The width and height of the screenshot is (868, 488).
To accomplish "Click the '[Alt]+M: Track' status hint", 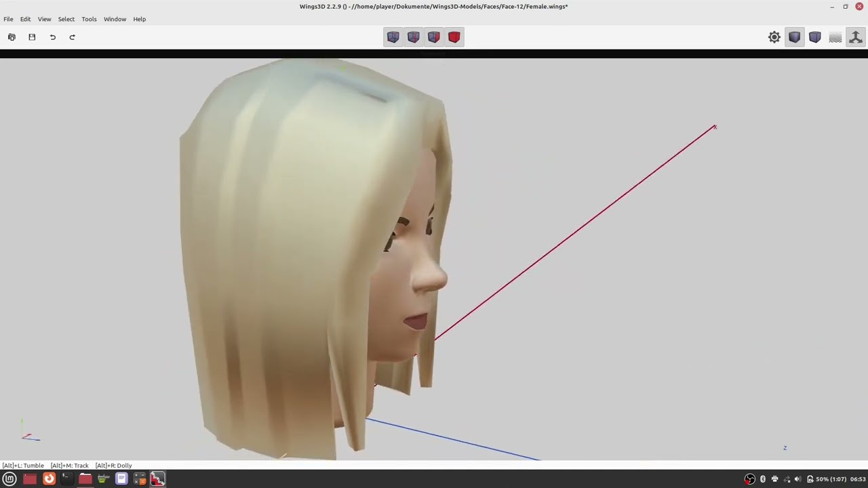I will [70, 466].
